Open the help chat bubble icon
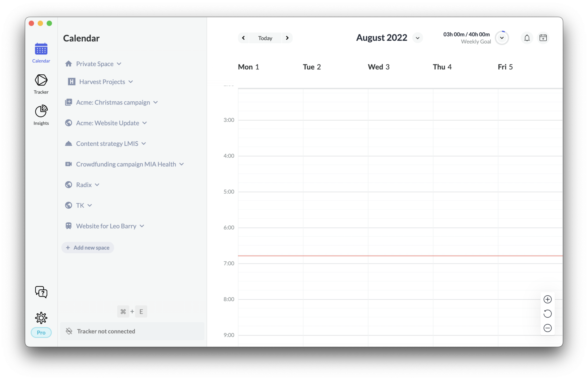This screenshot has width=588, height=380. coord(41,292)
